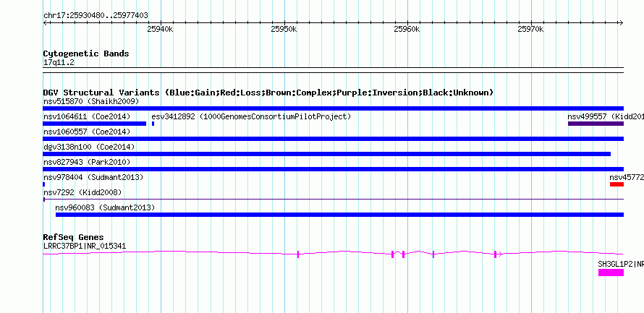Click the 25960k ruler label
Screen dimensions: 644x313
click(407, 29)
